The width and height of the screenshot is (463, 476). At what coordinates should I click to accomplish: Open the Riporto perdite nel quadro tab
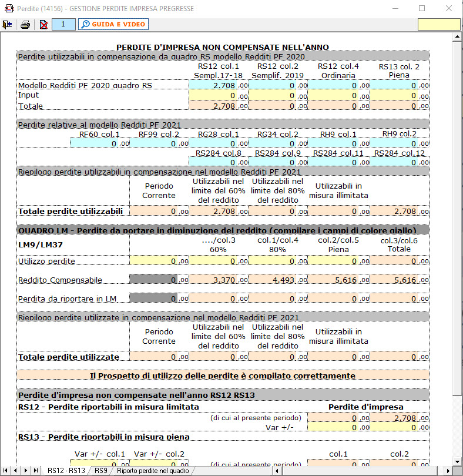pyautogui.click(x=153, y=471)
